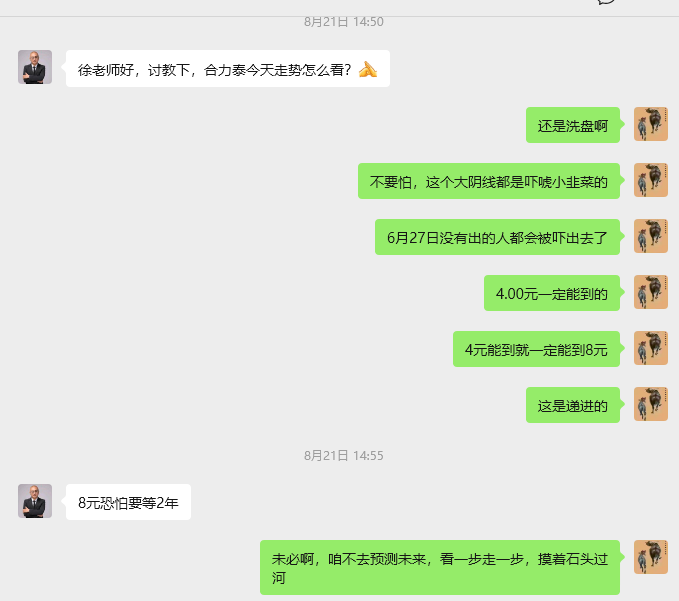Click horse avatar beside 不要怕 message

(651, 180)
